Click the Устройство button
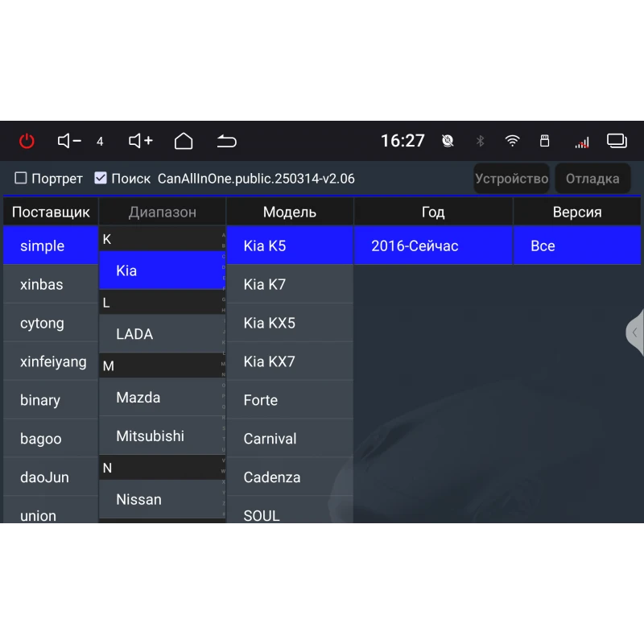Screen dimensions: 644x644 coord(511,179)
